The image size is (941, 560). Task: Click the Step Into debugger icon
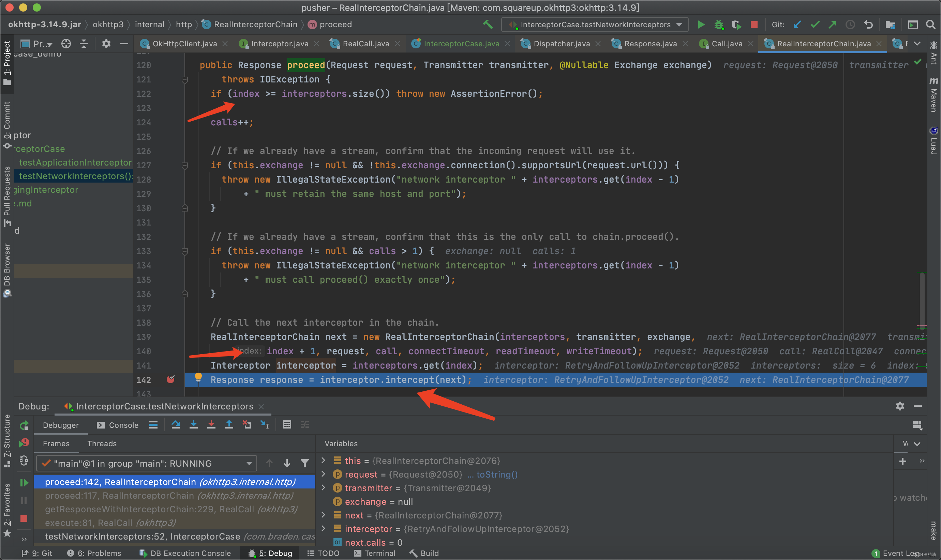[x=193, y=425]
